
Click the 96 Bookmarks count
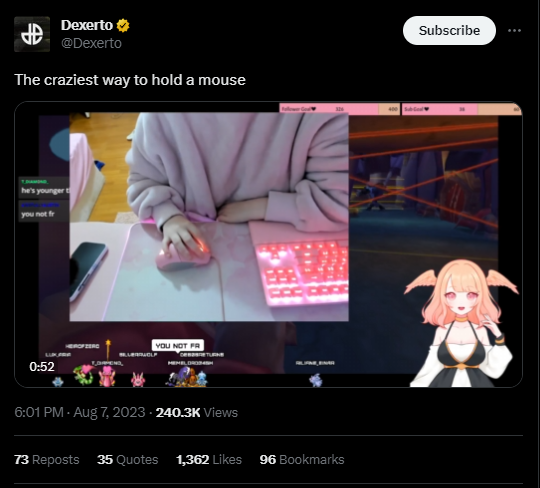point(302,459)
